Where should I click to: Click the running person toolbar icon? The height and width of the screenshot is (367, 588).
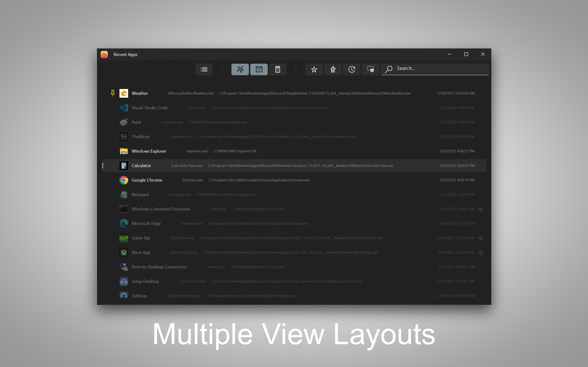[x=333, y=69]
